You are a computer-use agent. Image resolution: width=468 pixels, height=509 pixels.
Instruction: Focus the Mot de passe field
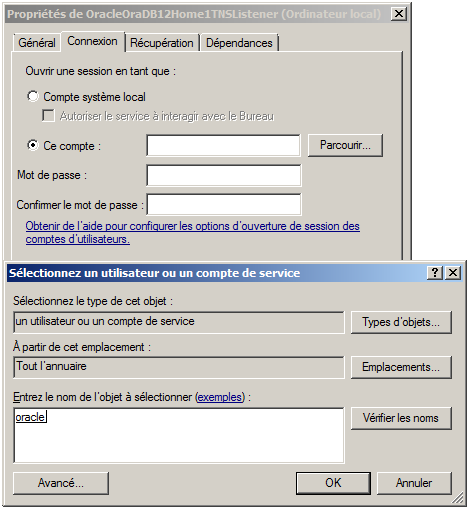click(x=224, y=175)
